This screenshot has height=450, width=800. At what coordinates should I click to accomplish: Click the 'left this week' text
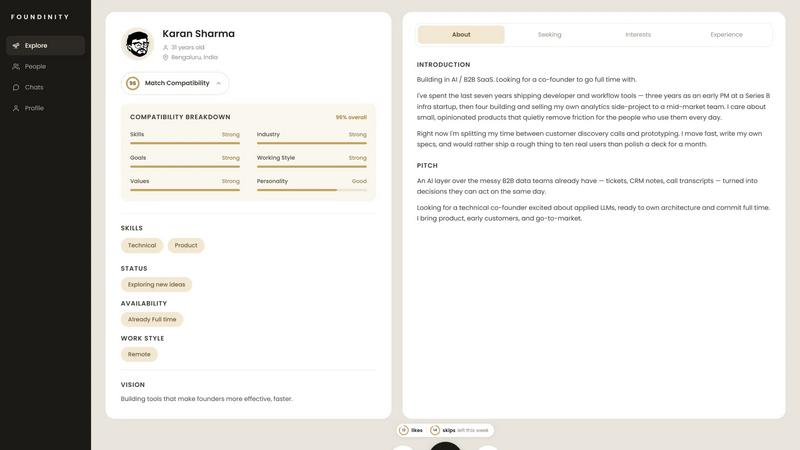point(473,431)
